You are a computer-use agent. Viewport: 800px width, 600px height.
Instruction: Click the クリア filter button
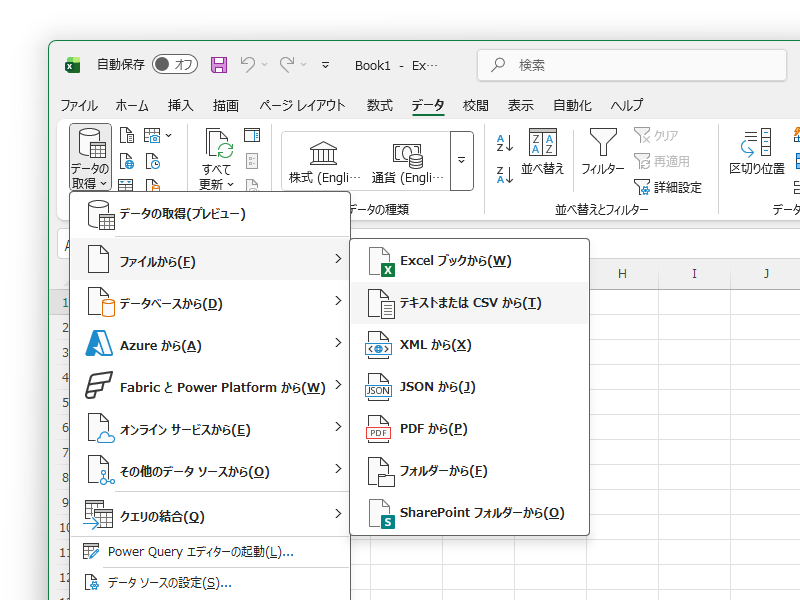(x=657, y=136)
